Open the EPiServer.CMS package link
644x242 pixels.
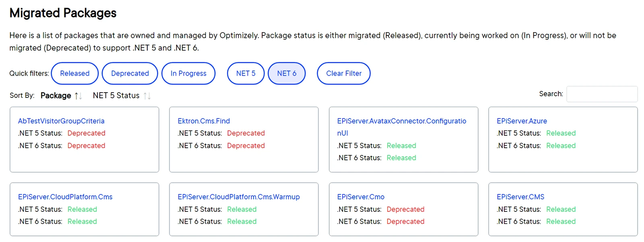click(x=520, y=197)
